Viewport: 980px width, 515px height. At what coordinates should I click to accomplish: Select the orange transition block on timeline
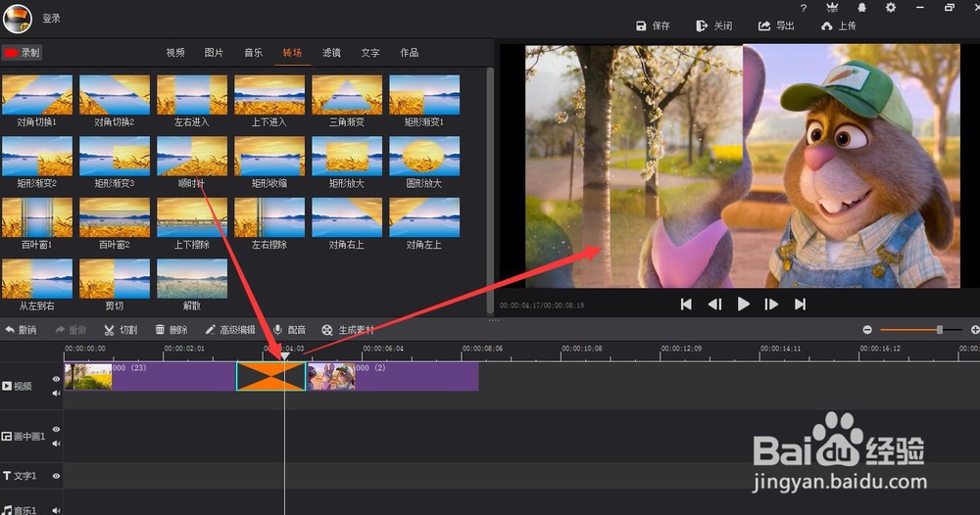(x=270, y=376)
